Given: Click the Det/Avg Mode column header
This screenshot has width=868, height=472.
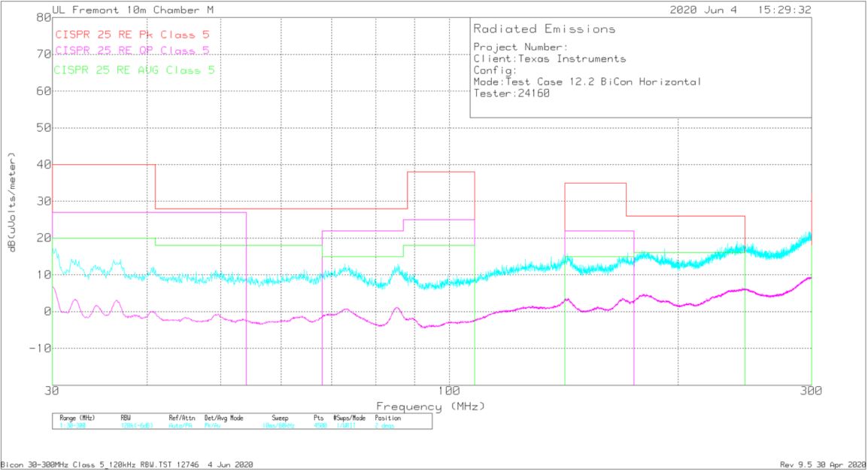Looking at the screenshot, I should point(224,418).
